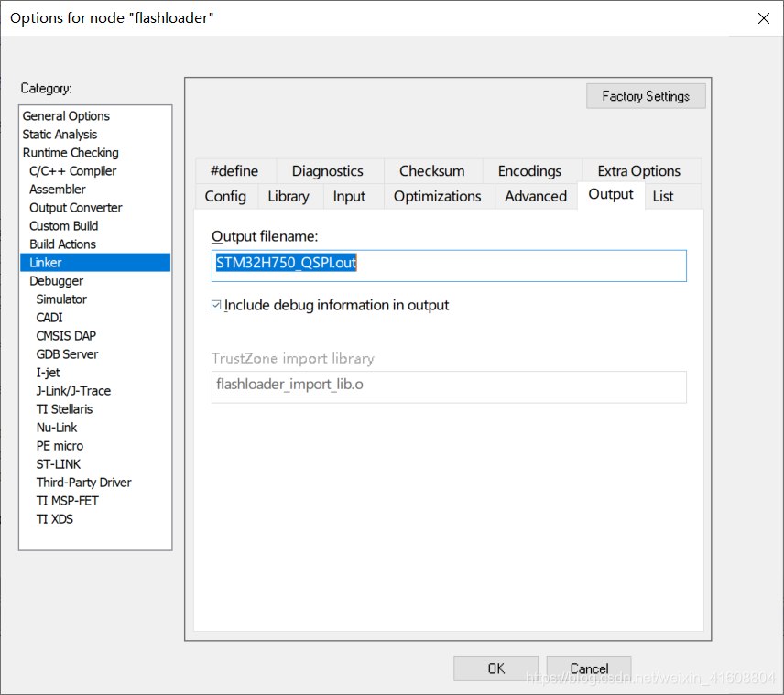Cancel the options dialog

tap(589, 668)
